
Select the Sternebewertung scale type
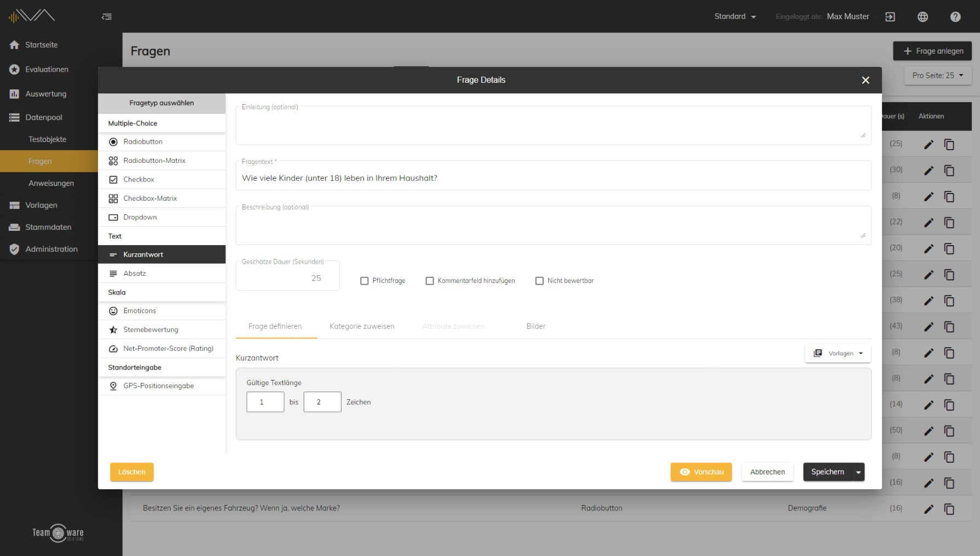click(162, 330)
